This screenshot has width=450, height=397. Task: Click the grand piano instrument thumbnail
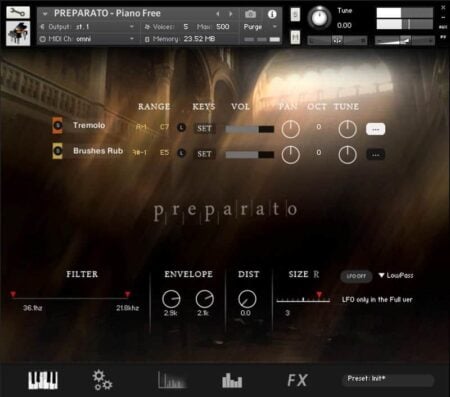[x=18, y=33]
